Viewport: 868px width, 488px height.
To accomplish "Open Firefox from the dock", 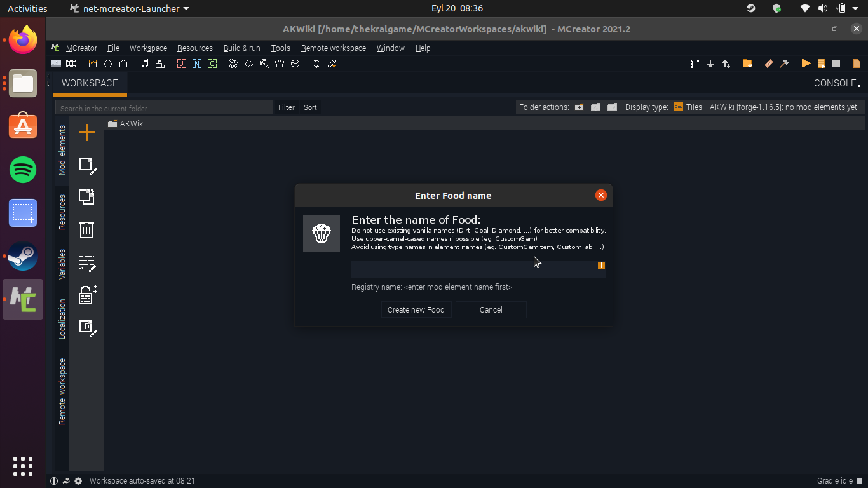I will (x=23, y=39).
